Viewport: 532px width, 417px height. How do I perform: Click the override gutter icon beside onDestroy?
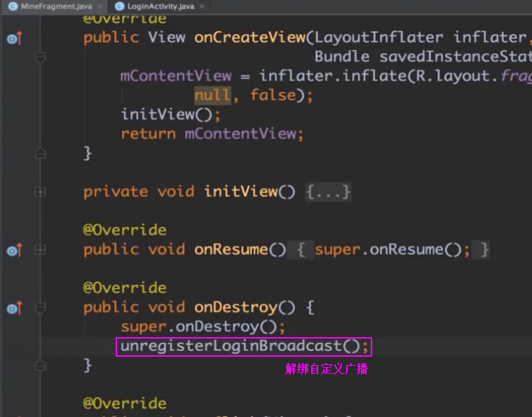(14, 308)
